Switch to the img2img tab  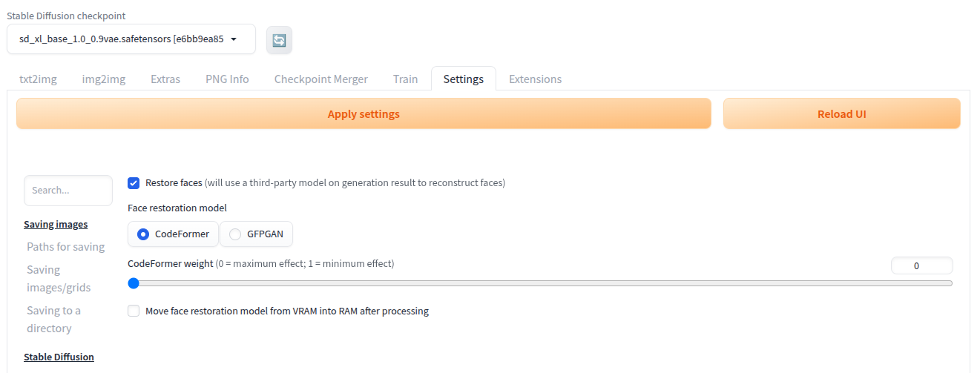104,79
